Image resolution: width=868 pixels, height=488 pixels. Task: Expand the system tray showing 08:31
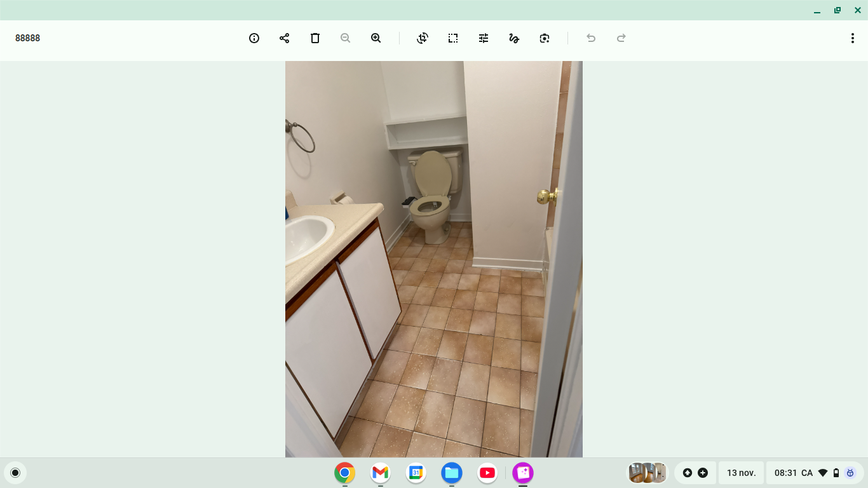(811, 473)
